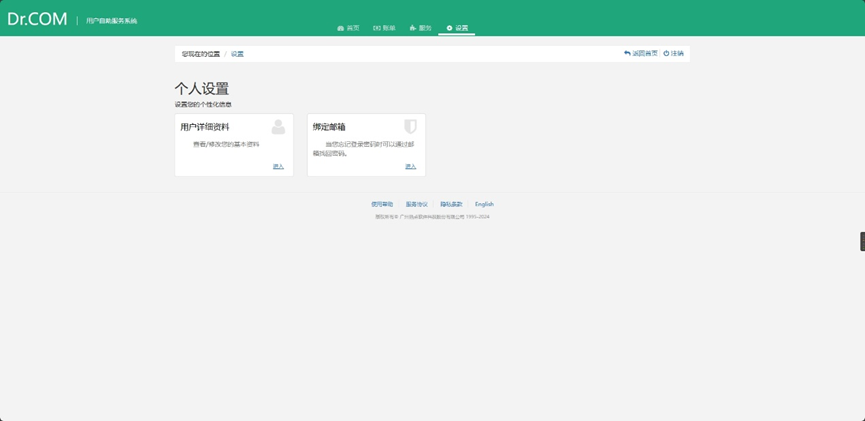This screenshot has width=865, height=421.
Task: Click the user silhouette icon on 用户详细资料 card
Action: (278, 127)
